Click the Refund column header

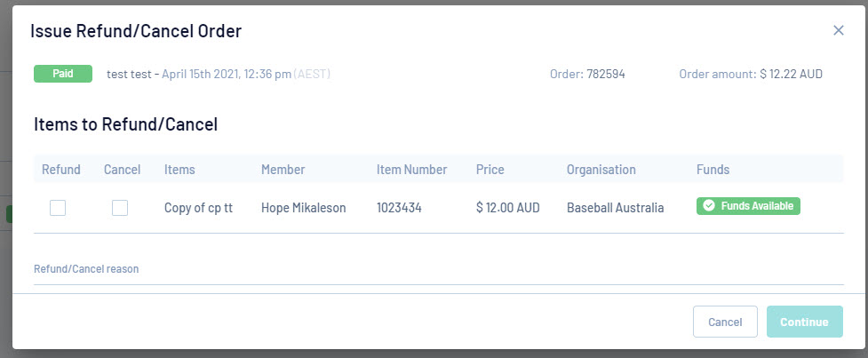pyautogui.click(x=61, y=170)
